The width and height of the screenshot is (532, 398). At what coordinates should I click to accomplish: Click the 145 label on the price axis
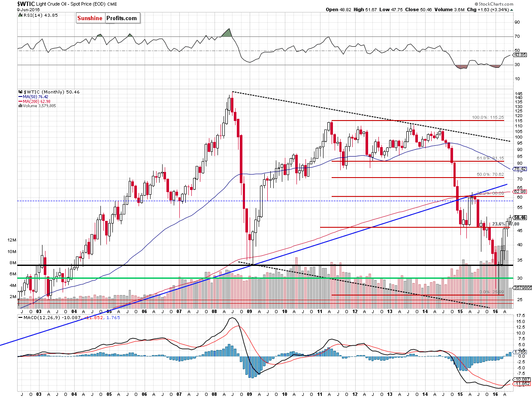tap(519, 93)
